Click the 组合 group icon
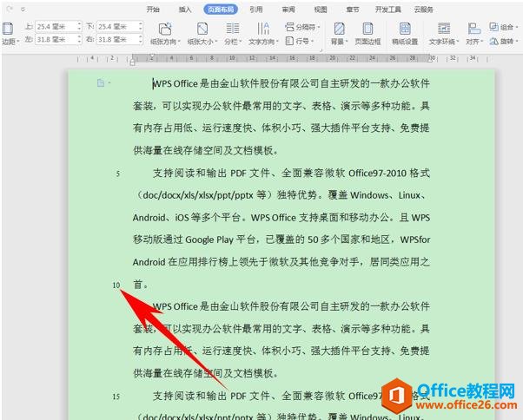Screen dimensions: 523x420 [x=493, y=27]
